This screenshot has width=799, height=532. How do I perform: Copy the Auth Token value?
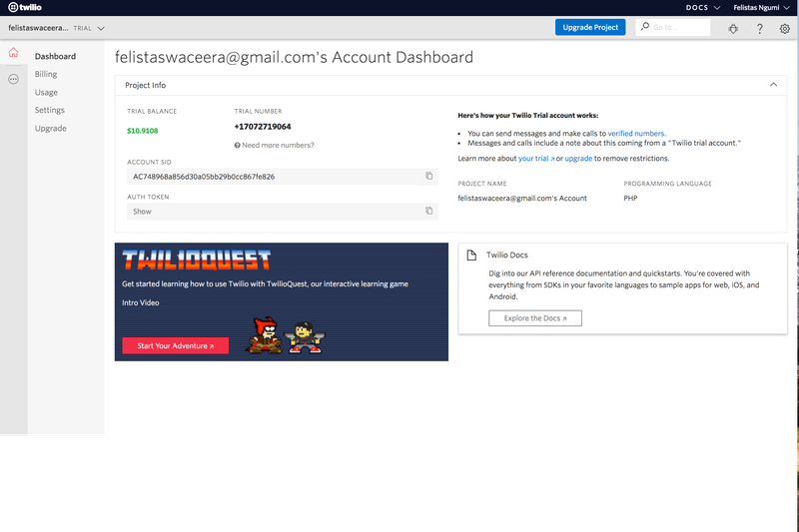point(429,212)
